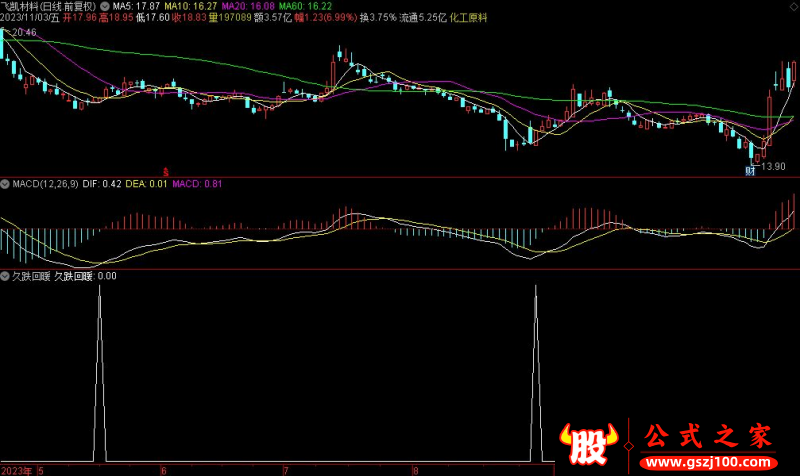Click the 财 financial report marker
This screenshot has height=476, width=800.
[750, 171]
